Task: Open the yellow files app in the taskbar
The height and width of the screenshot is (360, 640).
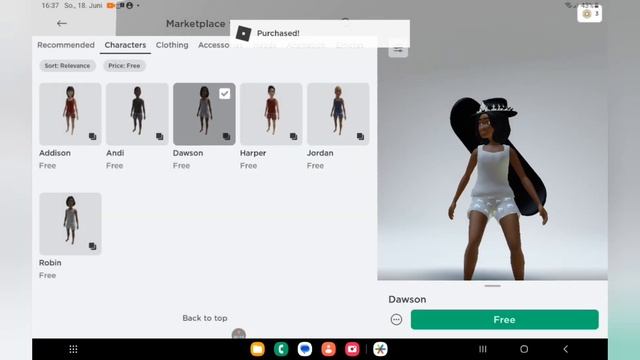Action: [x=258, y=349]
